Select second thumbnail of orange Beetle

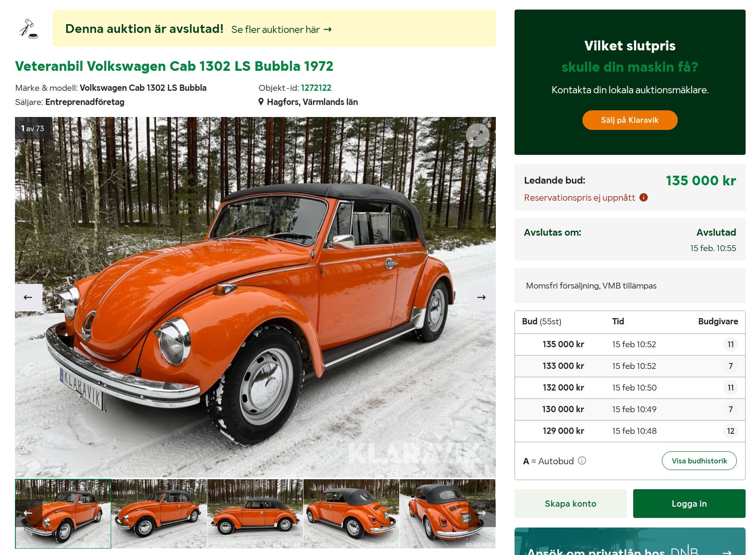click(159, 514)
